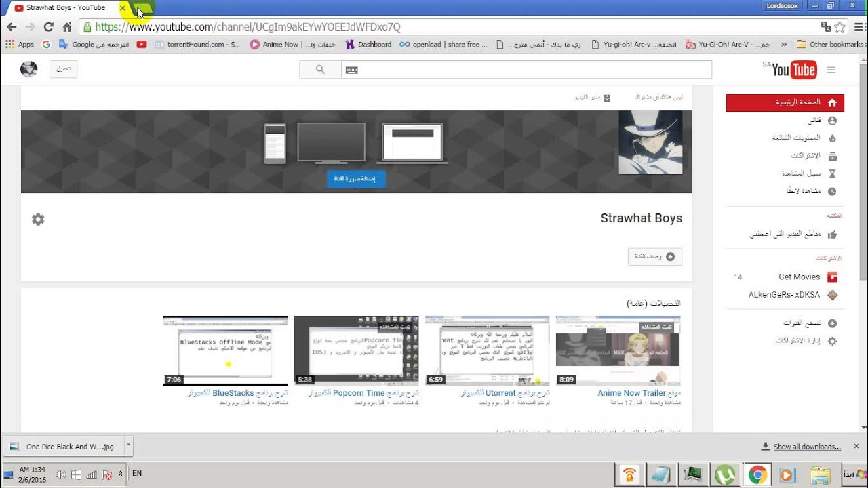
Task: Open the openload share free bookmark
Action: pyautogui.click(x=443, y=45)
